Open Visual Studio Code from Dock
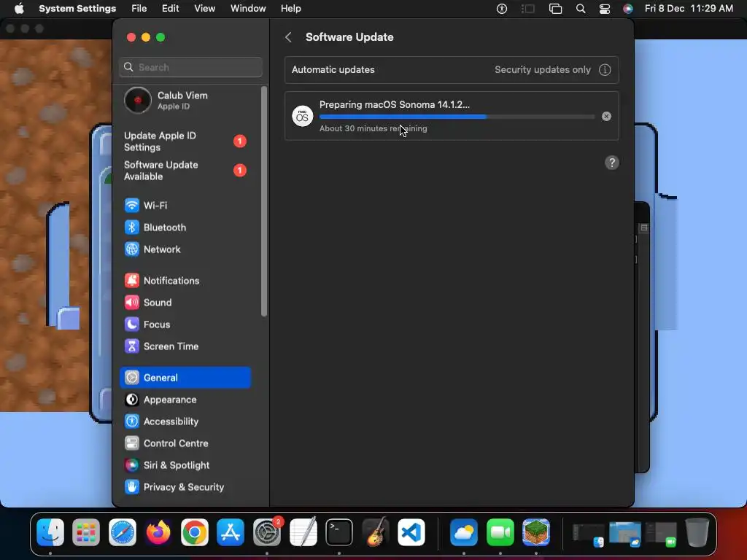 pyautogui.click(x=411, y=532)
